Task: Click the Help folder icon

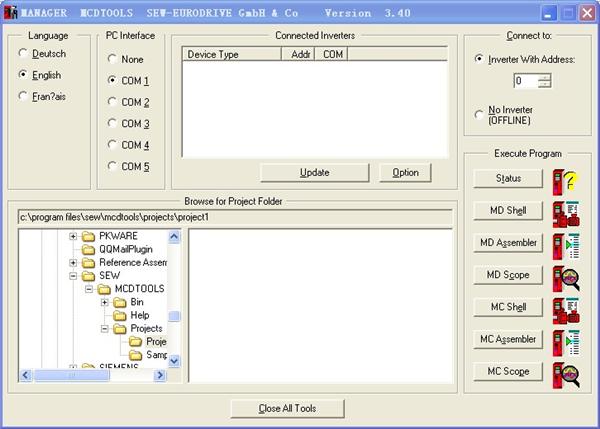Action: [120, 315]
